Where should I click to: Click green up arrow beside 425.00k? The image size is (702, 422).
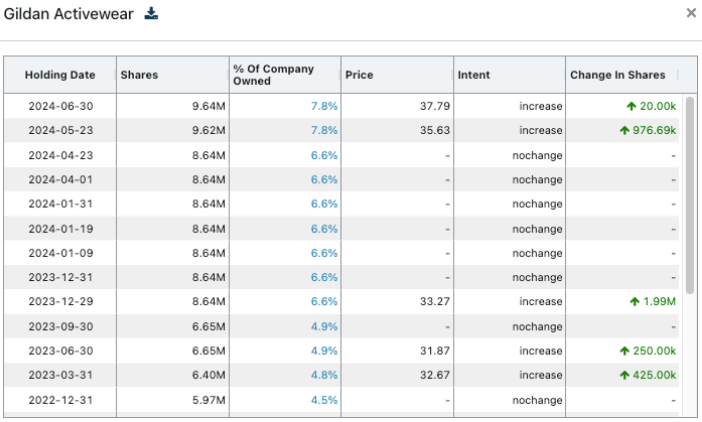pyautogui.click(x=624, y=375)
